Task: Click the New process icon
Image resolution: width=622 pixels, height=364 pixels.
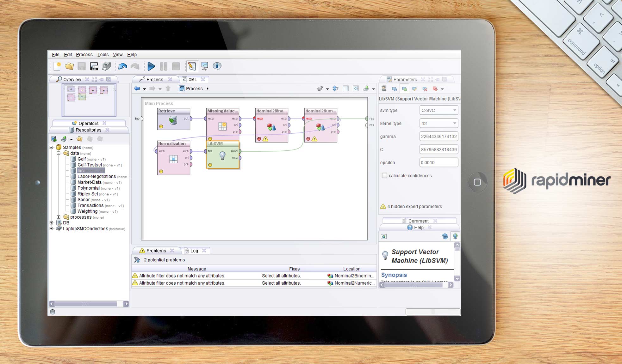Action: (57, 66)
